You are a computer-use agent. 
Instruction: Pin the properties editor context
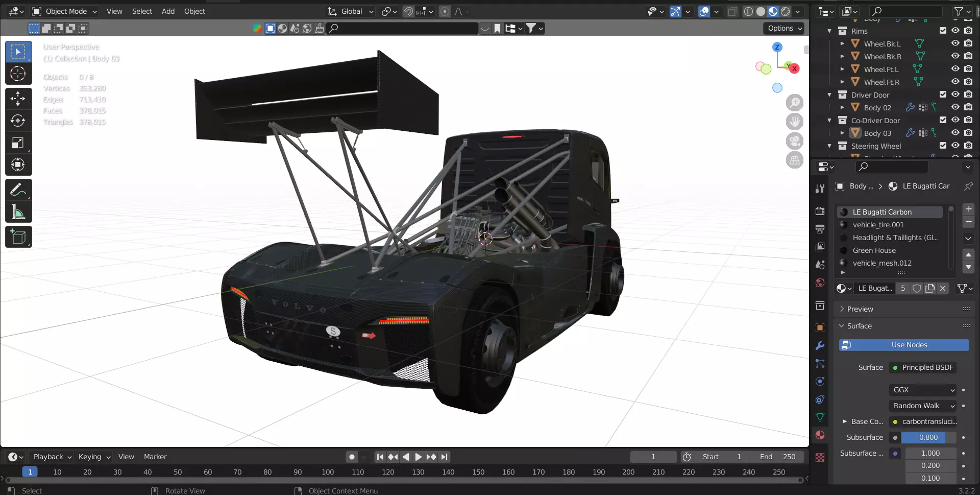pos(968,186)
